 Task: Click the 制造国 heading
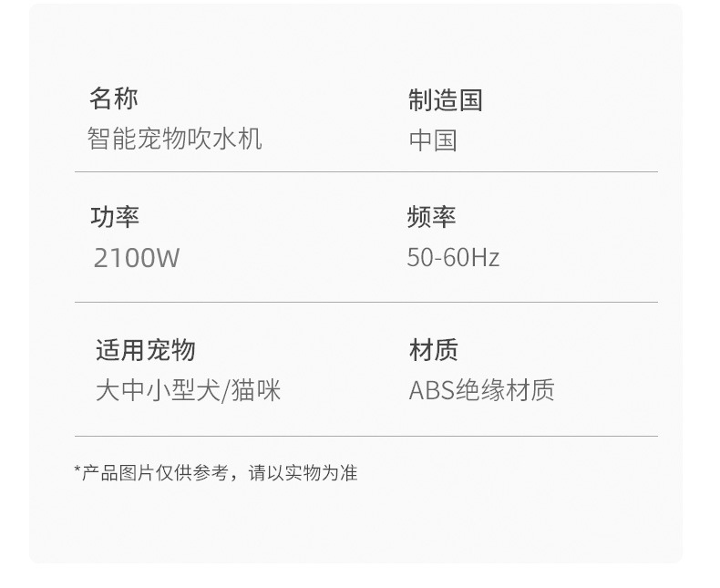click(445, 100)
